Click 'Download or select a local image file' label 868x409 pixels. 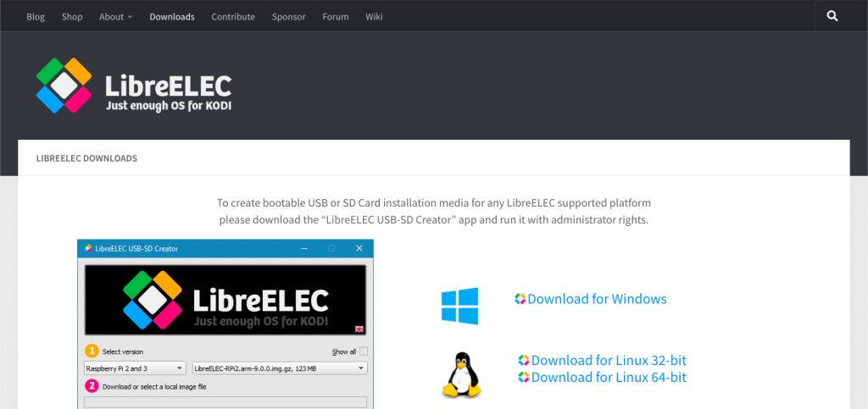[x=154, y=387]
